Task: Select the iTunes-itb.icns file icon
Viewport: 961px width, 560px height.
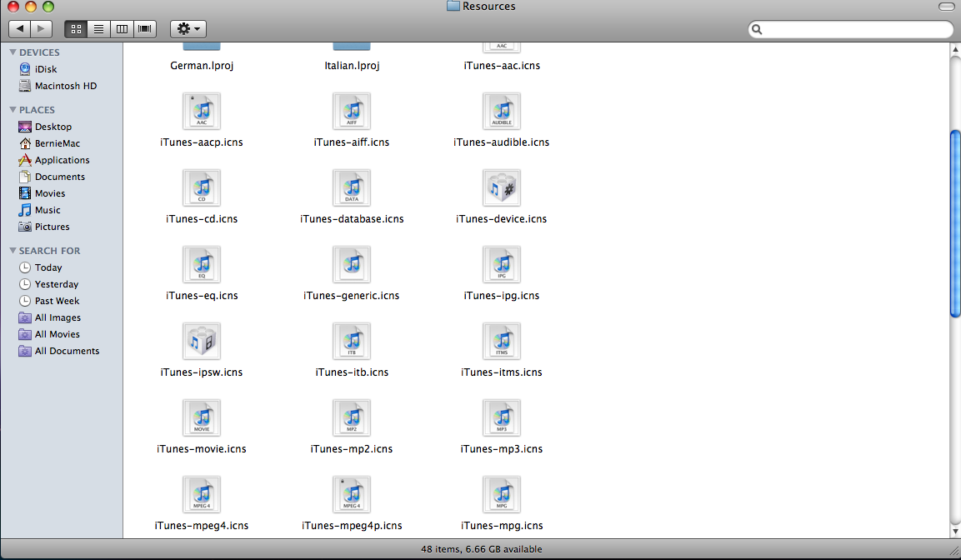Action: click(x=352, y=341)
